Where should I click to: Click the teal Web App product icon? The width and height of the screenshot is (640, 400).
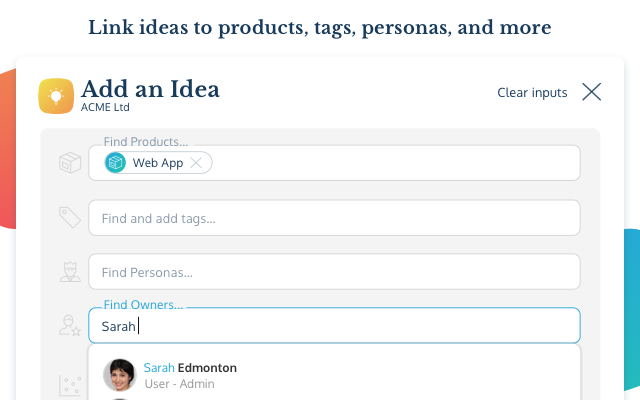tap(116, 162)
